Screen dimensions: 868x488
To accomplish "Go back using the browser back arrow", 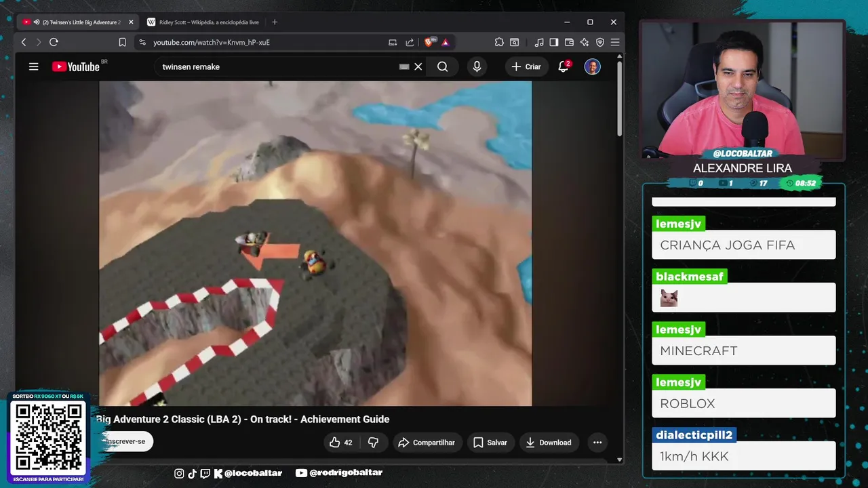I will click(24, 42).
